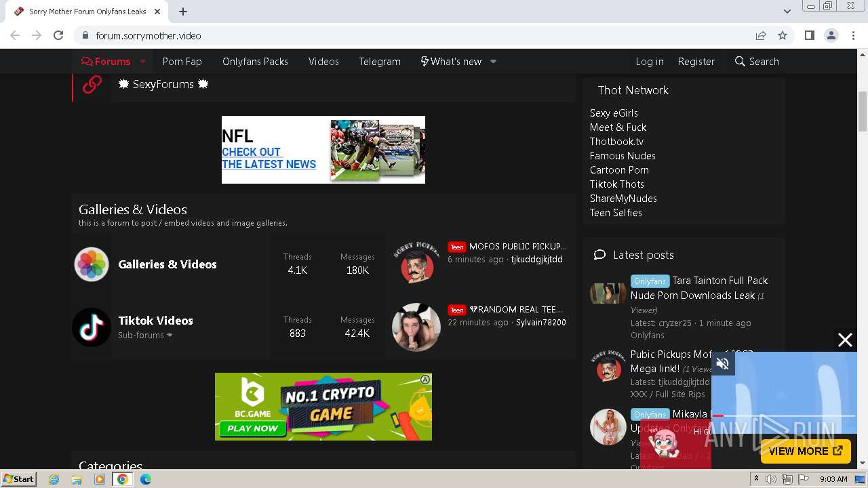This screenshot has height=488, width=868.
Task: Click the taskbar clock showing 9:03 AM
Action: click(833, 479)
